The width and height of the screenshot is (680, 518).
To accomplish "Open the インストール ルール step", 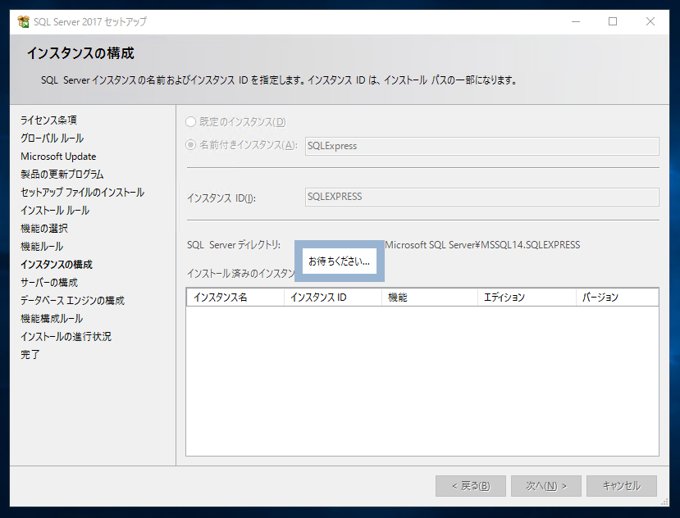I will point(55,210).
